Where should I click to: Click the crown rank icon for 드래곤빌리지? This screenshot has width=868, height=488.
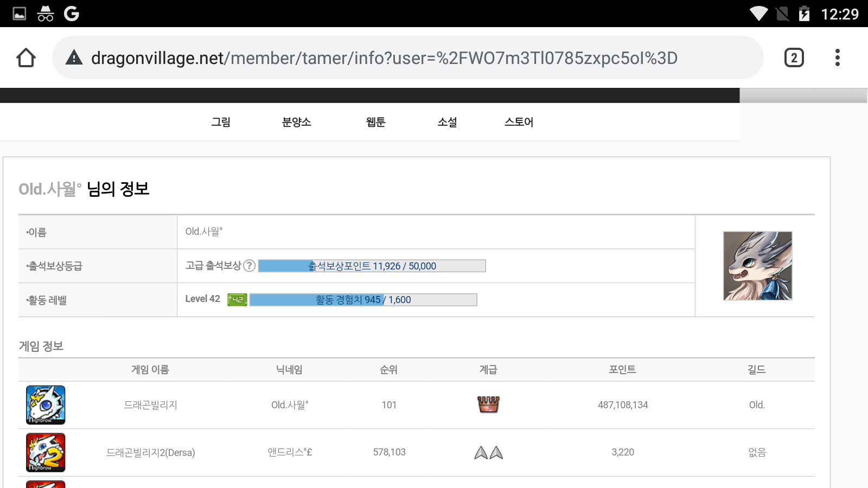[488, 404]
